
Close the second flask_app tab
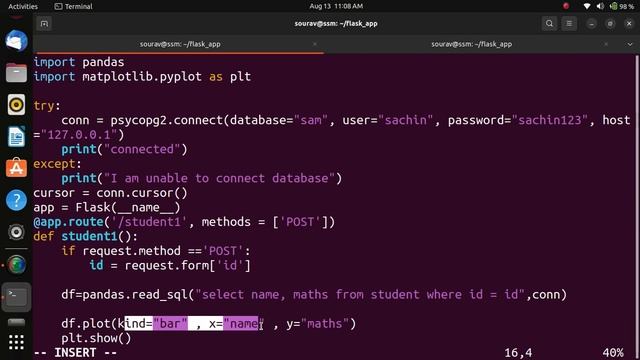pyautogui.click(x=606, y=44)
